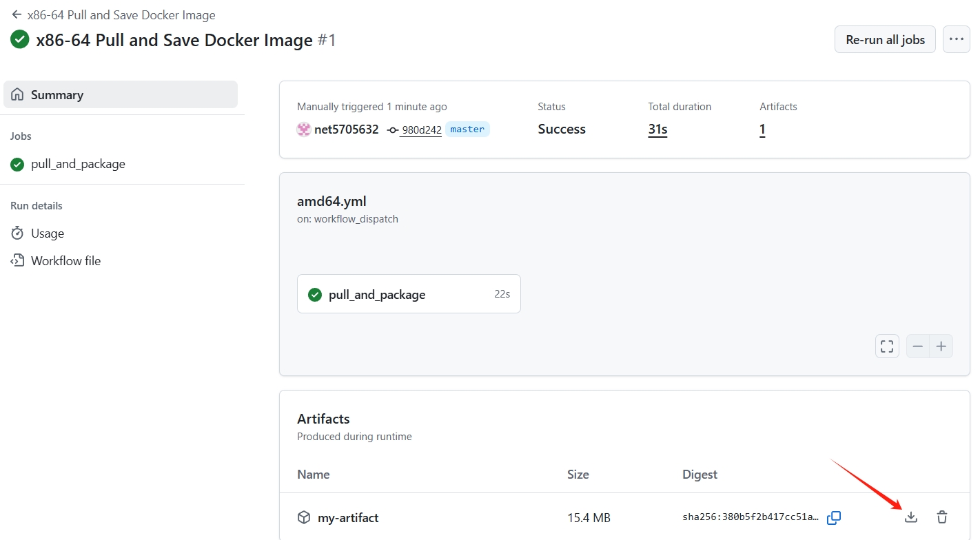Zoom out the workflow graph
The height and width of the screenshot is (540, 980).
coord(918,346)
